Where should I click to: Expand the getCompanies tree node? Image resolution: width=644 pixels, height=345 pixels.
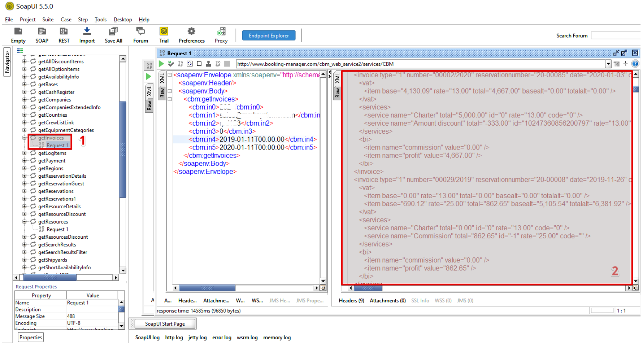tap(24, 100)
